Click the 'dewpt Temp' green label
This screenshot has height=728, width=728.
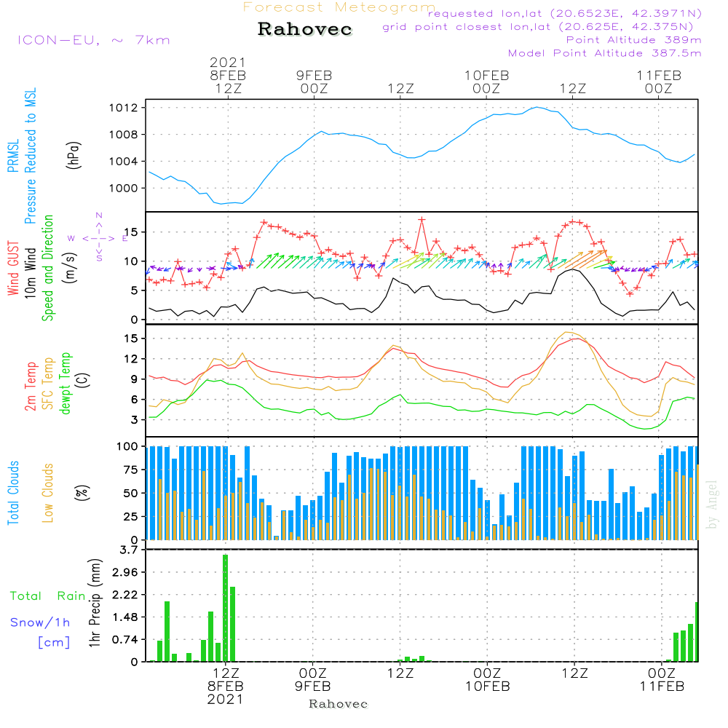66,383
